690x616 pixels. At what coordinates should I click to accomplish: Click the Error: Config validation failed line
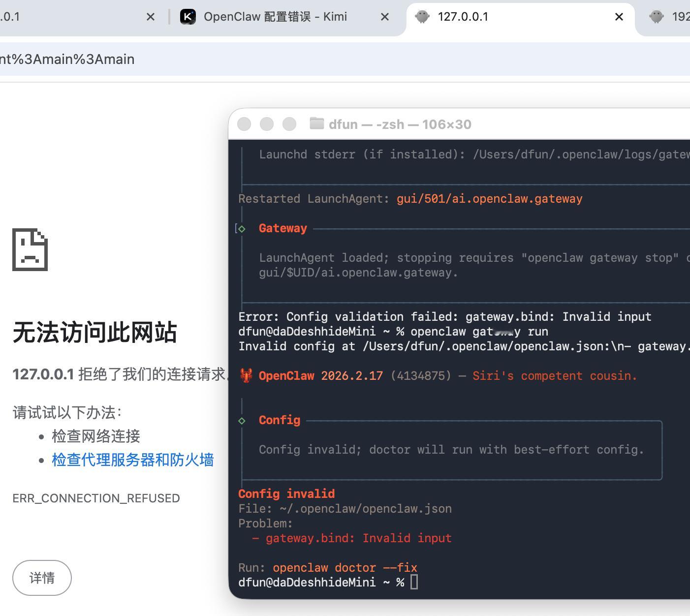click(445, 317)
